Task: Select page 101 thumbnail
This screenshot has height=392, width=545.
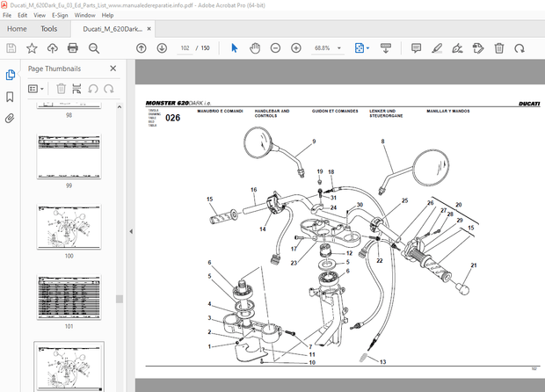Action: tap(69, 297)
